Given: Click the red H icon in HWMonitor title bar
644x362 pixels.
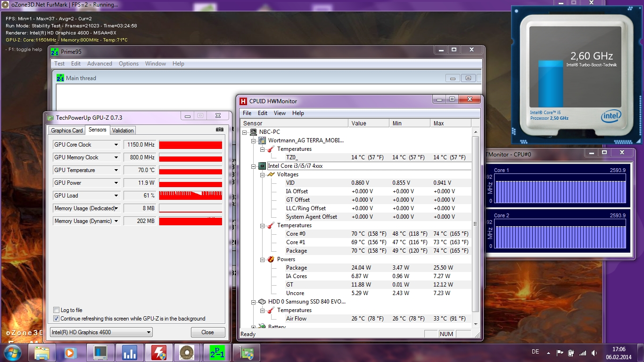Looking at the screenshot, I should 243,101.
